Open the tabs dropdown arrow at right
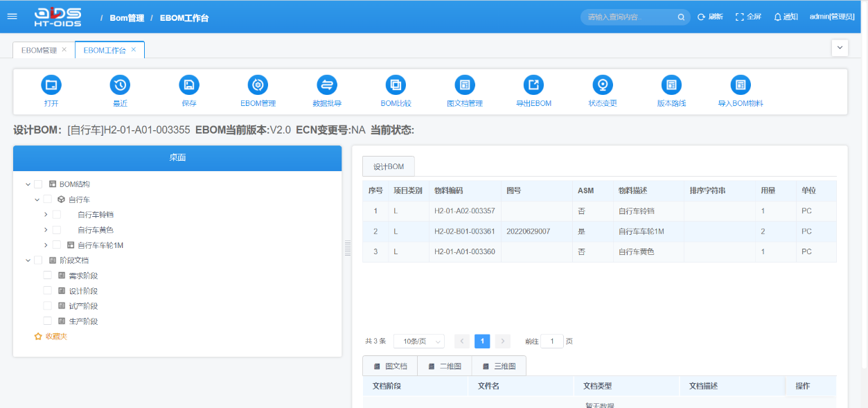This screenshot has width=868, height=408. click(840, 48)
